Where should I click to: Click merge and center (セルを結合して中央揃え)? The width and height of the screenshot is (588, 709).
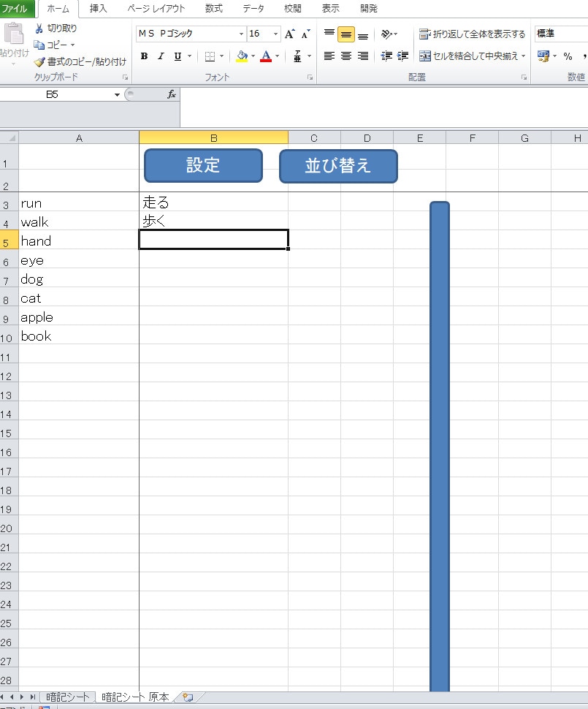(x=468, y=56)
